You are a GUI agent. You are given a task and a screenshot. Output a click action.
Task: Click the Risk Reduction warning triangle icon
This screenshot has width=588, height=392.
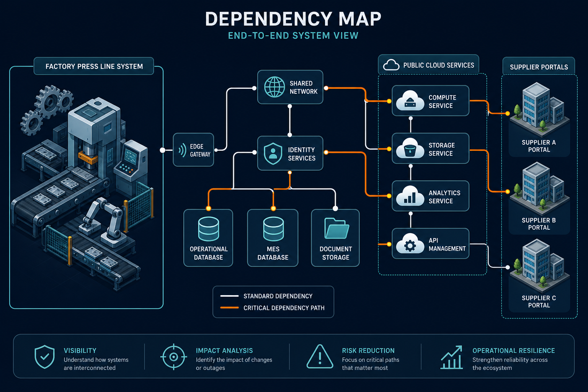pyautogui.click(x=320, y=356)
